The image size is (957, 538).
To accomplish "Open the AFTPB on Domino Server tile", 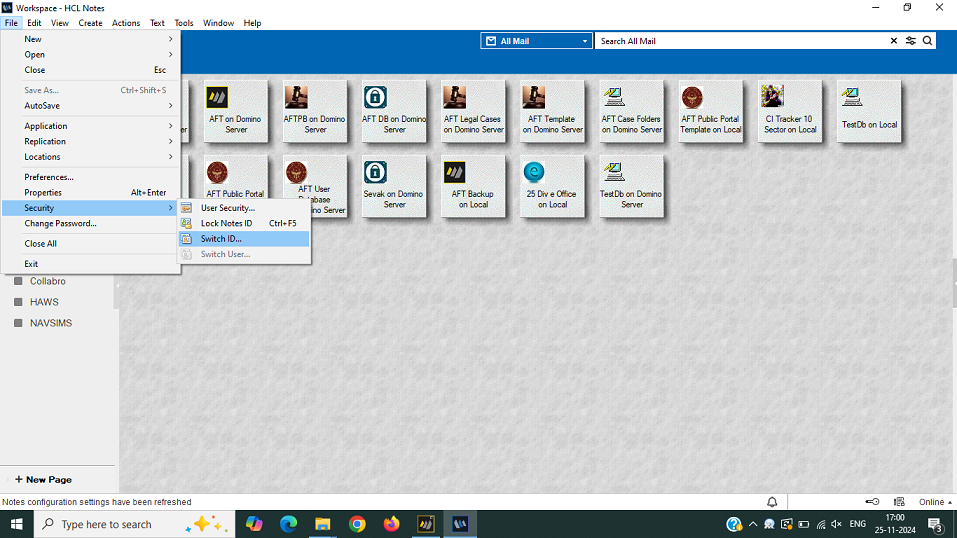I will click(315, 112).
